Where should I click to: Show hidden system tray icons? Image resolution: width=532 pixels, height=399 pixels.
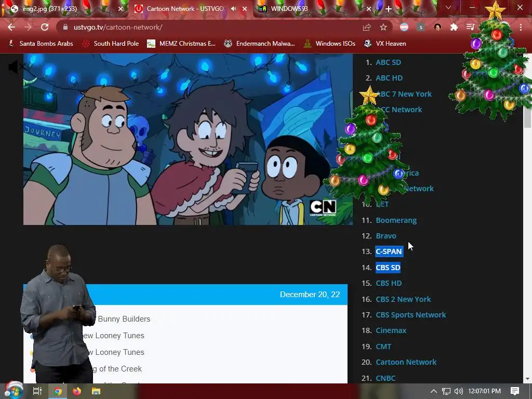click(x=434, y=391)
